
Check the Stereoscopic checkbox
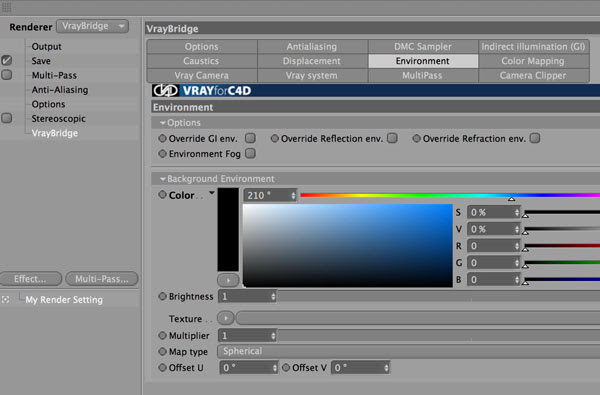click(x=7, y=118)
